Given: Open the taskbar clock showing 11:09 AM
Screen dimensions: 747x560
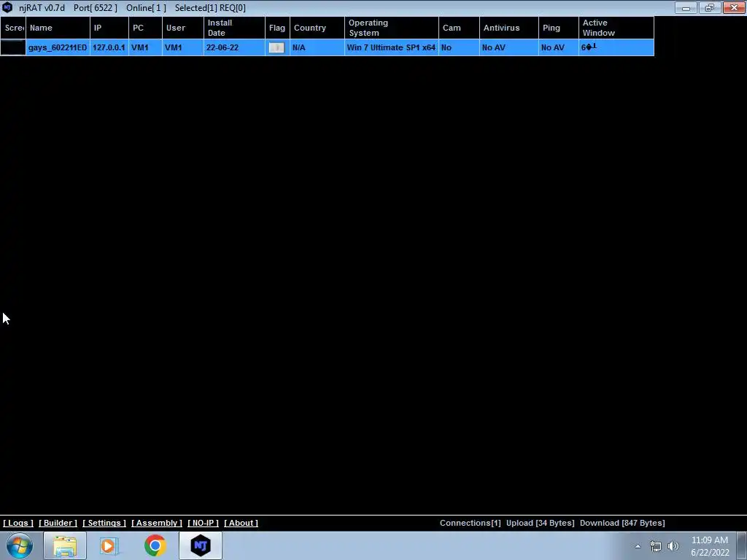Looking at the screenshot, I should tap(710, 546).
